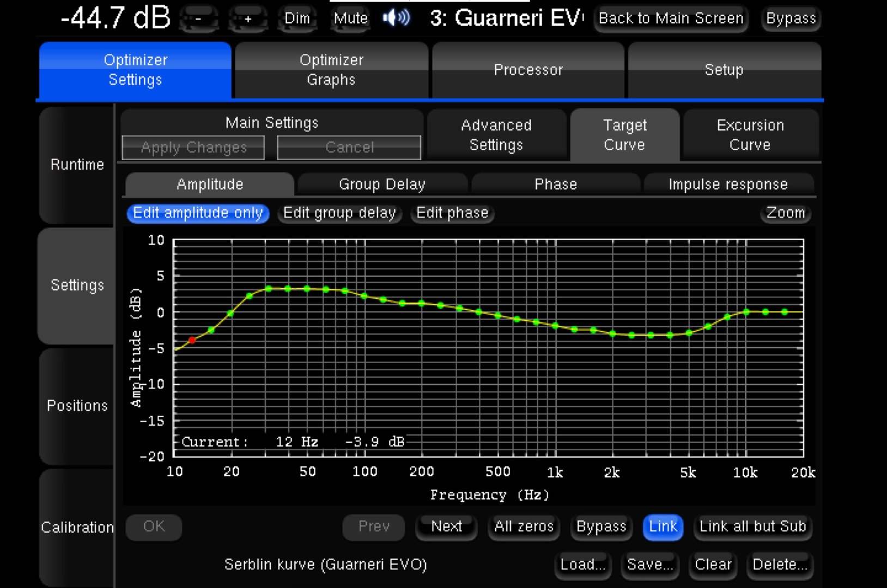Toggle the Dim volume button
The width and height of the screenshot is (887, 588).
[x=297, y=18]
